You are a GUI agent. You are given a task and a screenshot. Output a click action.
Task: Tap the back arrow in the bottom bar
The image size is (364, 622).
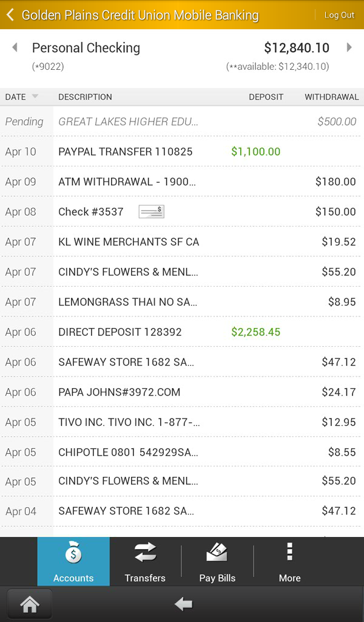[x=182, y=604]
